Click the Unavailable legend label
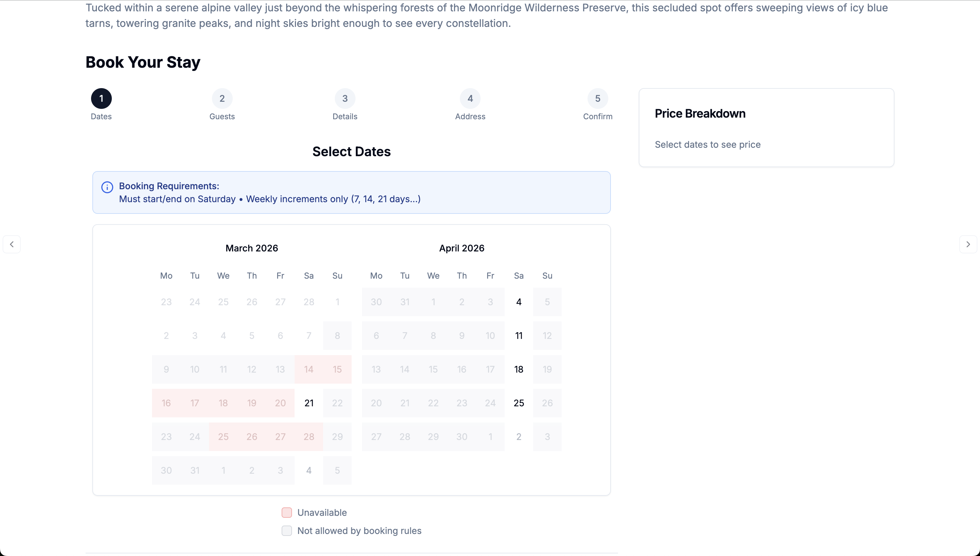 [322, 513]
